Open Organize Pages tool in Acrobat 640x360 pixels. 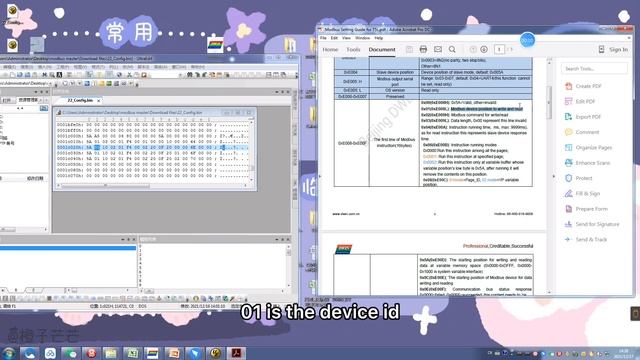click(588, 147)
